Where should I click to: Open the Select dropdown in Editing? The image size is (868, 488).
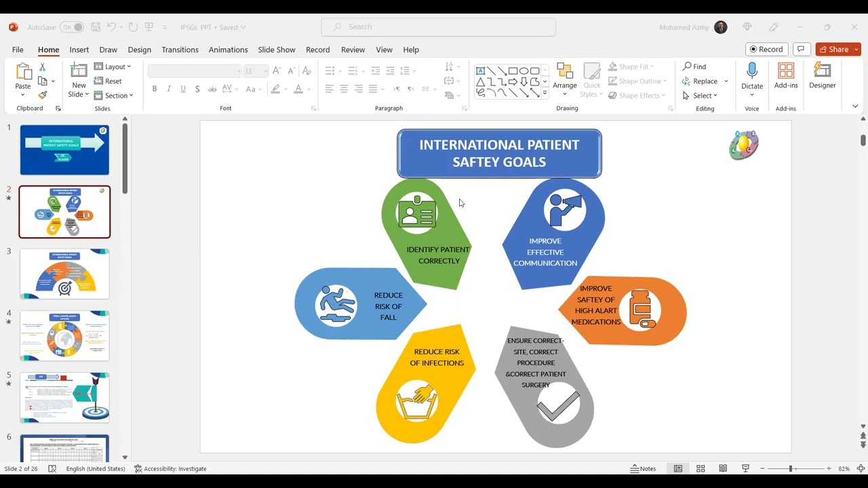click(701, 96)
